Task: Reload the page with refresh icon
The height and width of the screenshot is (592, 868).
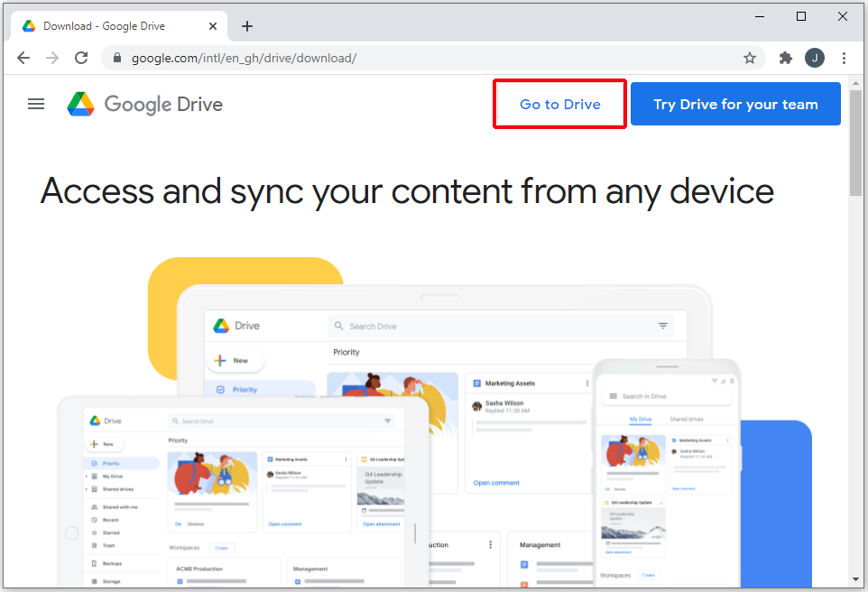Action: pyautogui.click(x=81, y=58)
